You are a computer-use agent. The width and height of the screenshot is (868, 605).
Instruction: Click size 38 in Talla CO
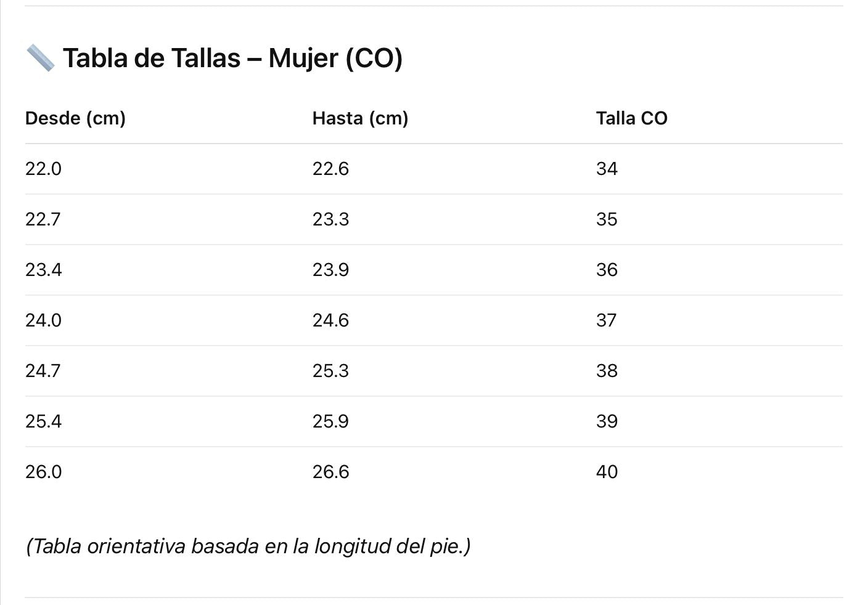[x=607, y=371]
